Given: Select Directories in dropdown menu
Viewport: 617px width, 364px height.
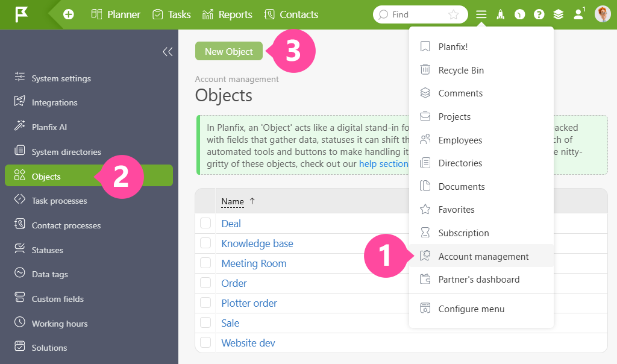Looking at the screenshot, I should pos(481,163).
